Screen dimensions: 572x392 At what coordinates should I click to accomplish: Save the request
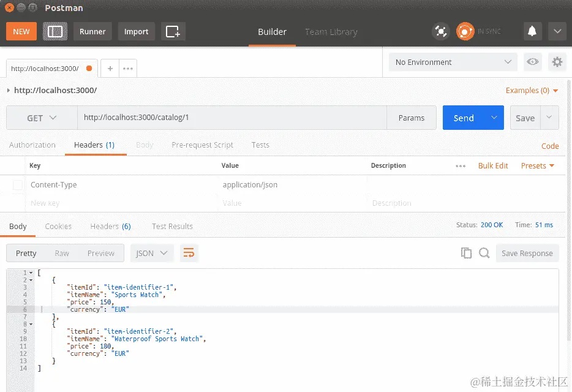click(x=525, y=118)
